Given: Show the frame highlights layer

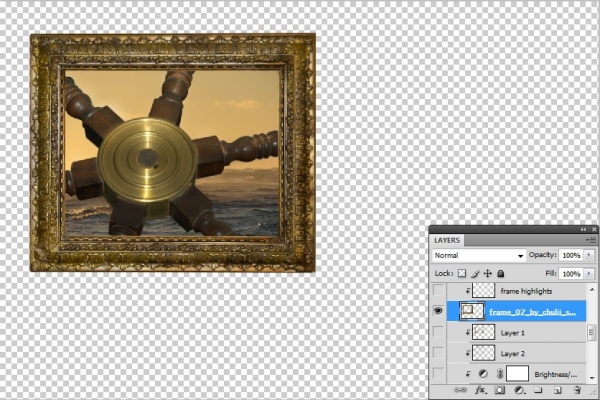Looking at the screenshot, I should (x=438, y=291).
